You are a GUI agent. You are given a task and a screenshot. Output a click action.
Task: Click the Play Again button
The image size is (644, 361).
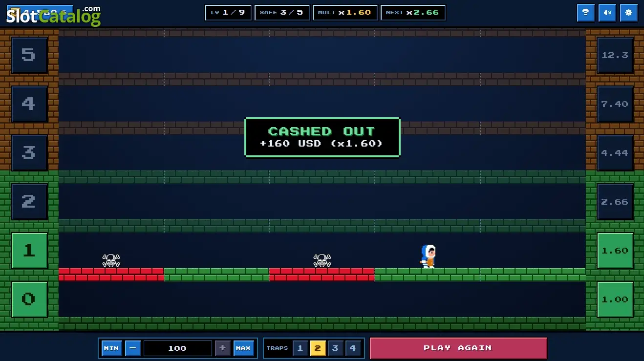[x=458, y=348]
